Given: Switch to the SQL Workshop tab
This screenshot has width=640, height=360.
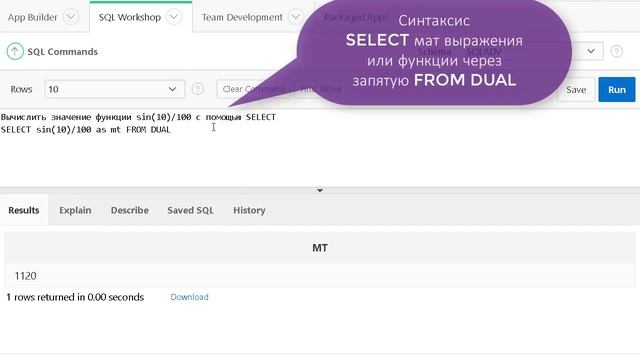Looking at the screenshot, I should 130,17.
